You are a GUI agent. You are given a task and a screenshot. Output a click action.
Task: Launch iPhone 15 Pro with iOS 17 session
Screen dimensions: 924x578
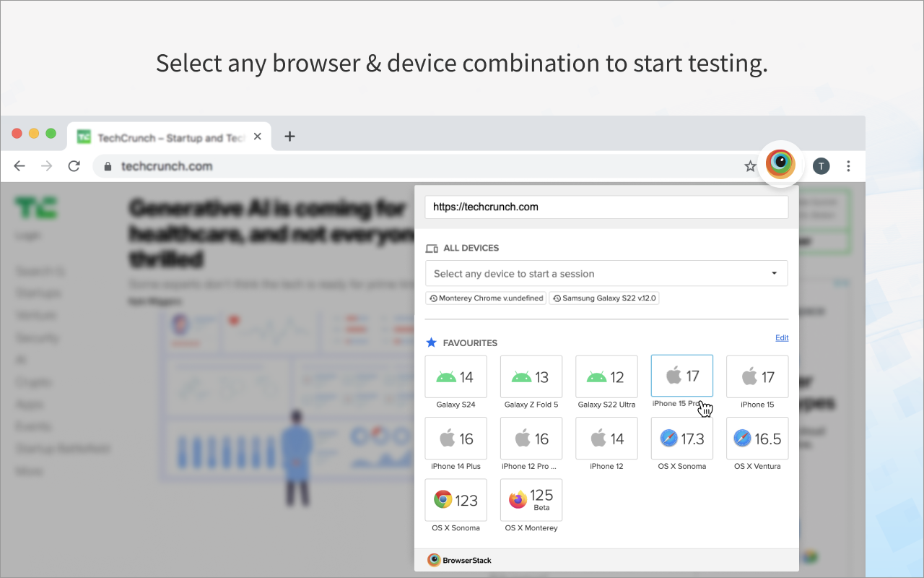pyautogui.click(x=681, y=376)
